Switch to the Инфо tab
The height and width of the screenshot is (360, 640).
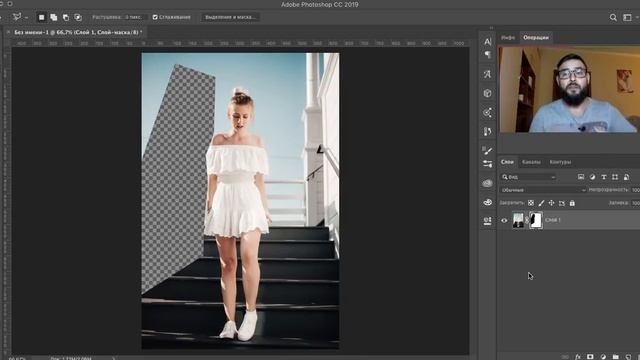point(508,38)
